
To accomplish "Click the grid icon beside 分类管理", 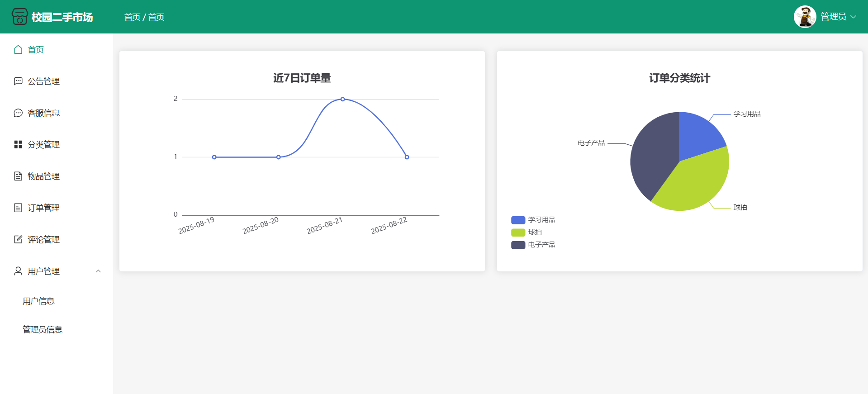I will pos(18,144).
